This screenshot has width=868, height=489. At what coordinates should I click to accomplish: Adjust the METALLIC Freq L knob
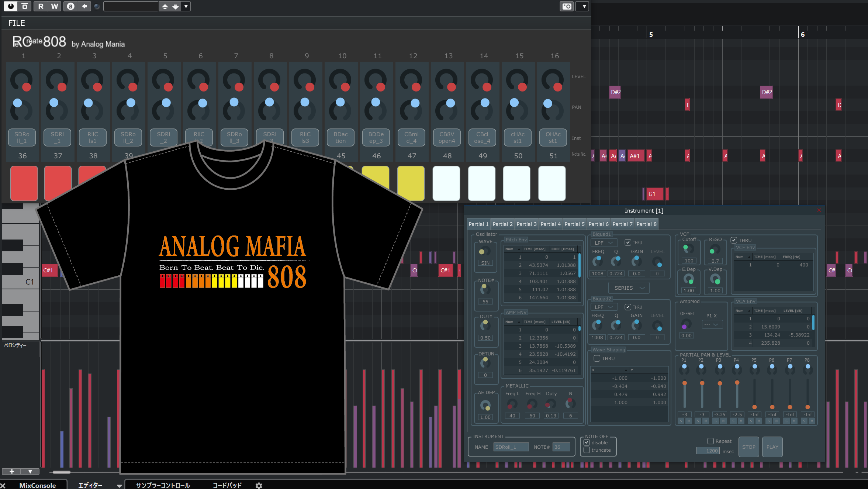pos(512,404)
